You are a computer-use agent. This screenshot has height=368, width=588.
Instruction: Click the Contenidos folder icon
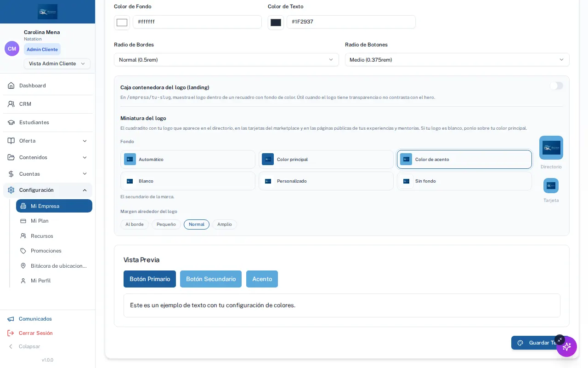click(x=11, y=157)
